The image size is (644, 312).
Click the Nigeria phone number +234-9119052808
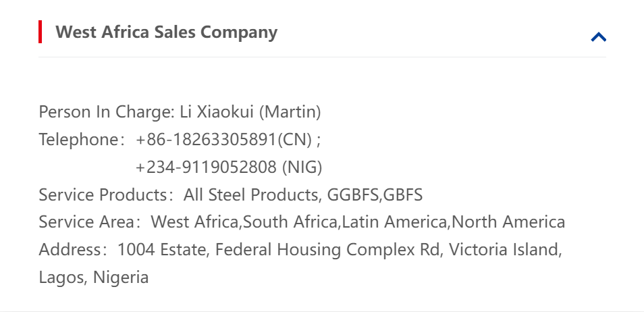[x=206, y=167]
